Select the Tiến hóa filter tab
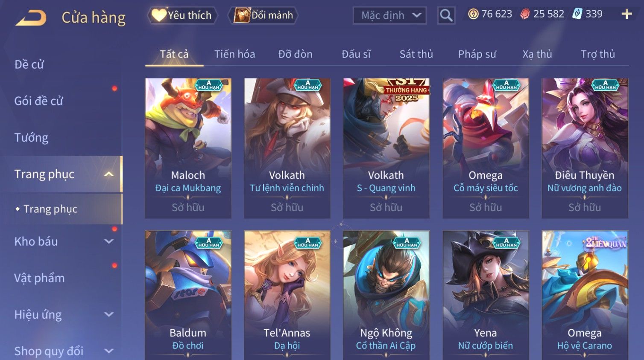 tap(234, 54)
